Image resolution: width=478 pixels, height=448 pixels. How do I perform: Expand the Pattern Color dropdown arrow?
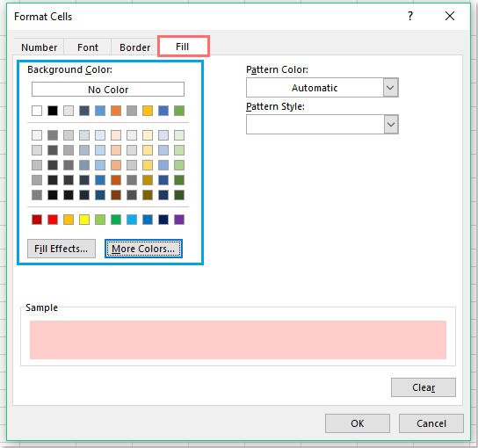390,88
